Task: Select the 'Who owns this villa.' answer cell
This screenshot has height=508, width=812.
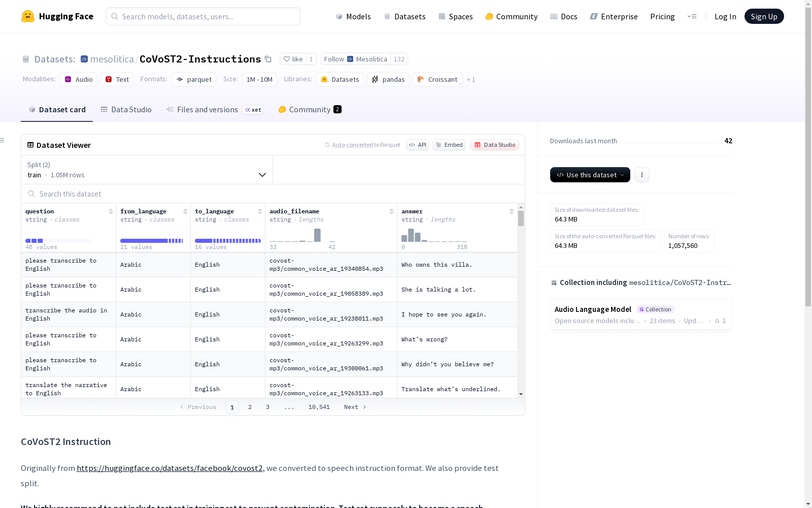Action: (457, 265)
